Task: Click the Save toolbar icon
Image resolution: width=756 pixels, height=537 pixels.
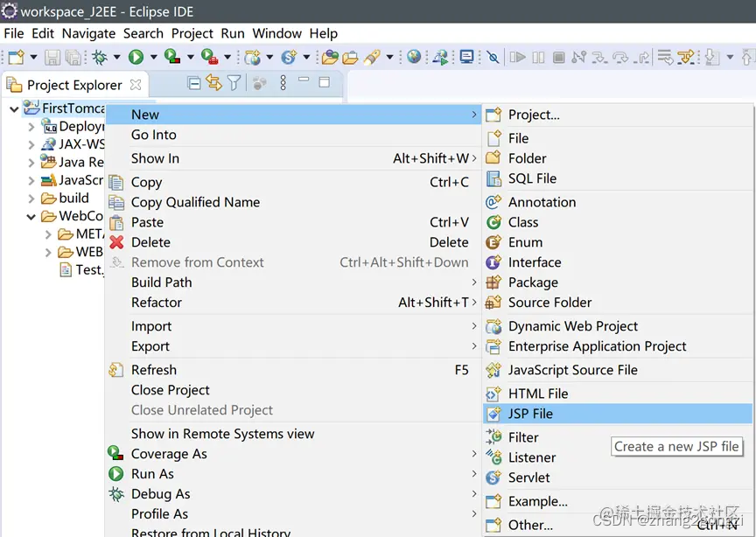Action: [52, 58]
